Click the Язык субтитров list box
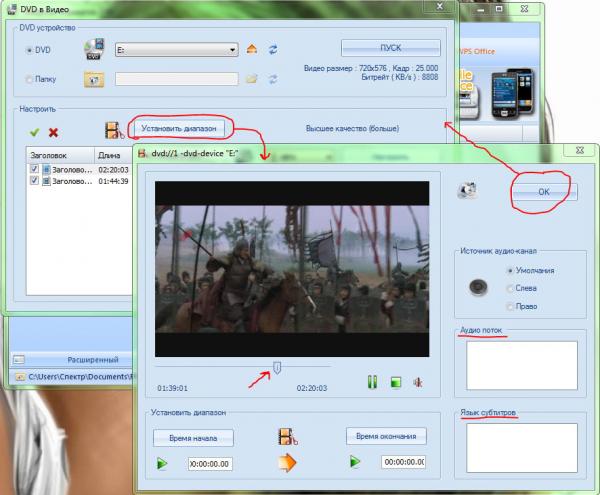600x495 pixels. (x=522, y=448)
